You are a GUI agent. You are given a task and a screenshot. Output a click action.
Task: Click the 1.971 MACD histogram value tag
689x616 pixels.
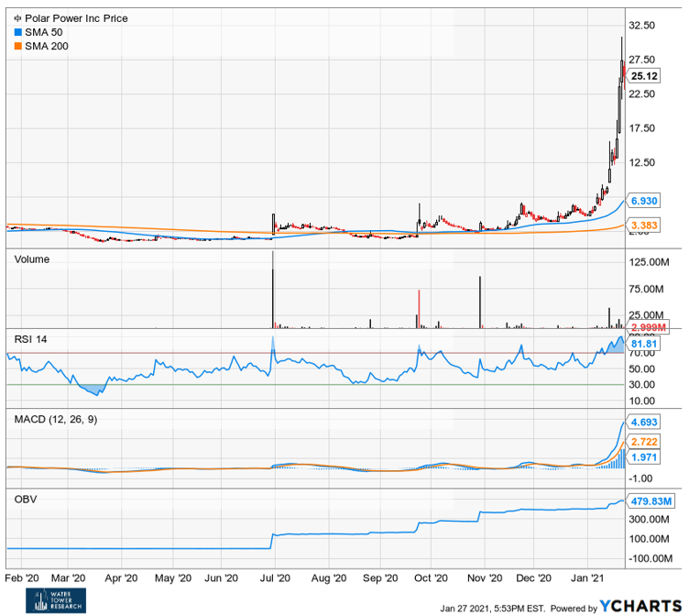[x=643, y=457]
